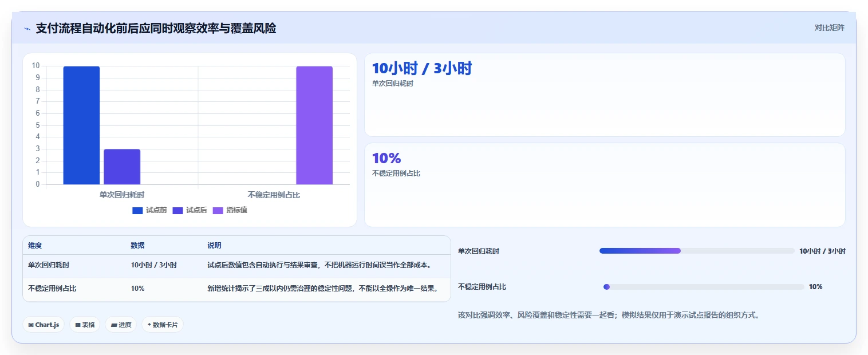Select the 不稳定用例占比 table row cell
This screenshot has height=355, width=868.
pos(52,289)
